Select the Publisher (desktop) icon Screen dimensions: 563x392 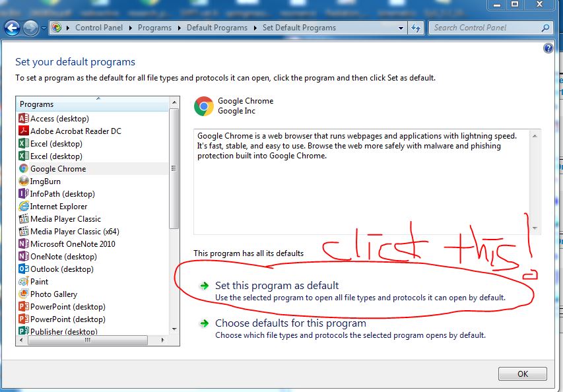(x=23, y=331)
